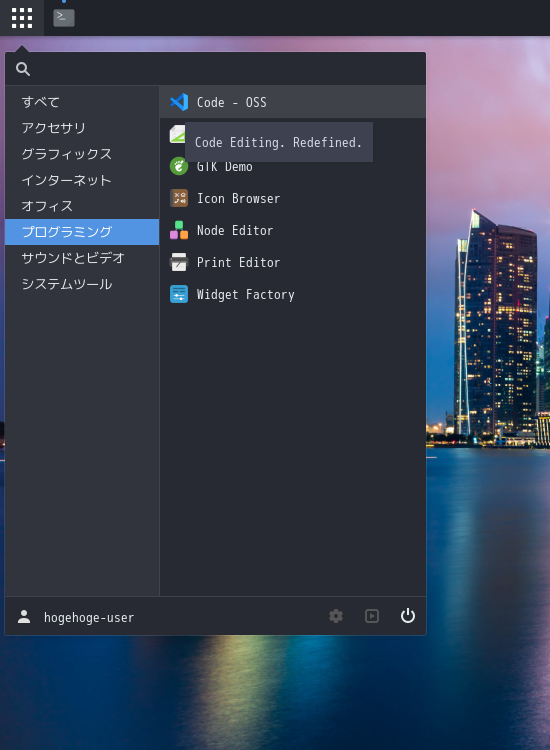Select the アクセサリ category
The width and height of the screenshot is (550, 750).
click(82, 128)
